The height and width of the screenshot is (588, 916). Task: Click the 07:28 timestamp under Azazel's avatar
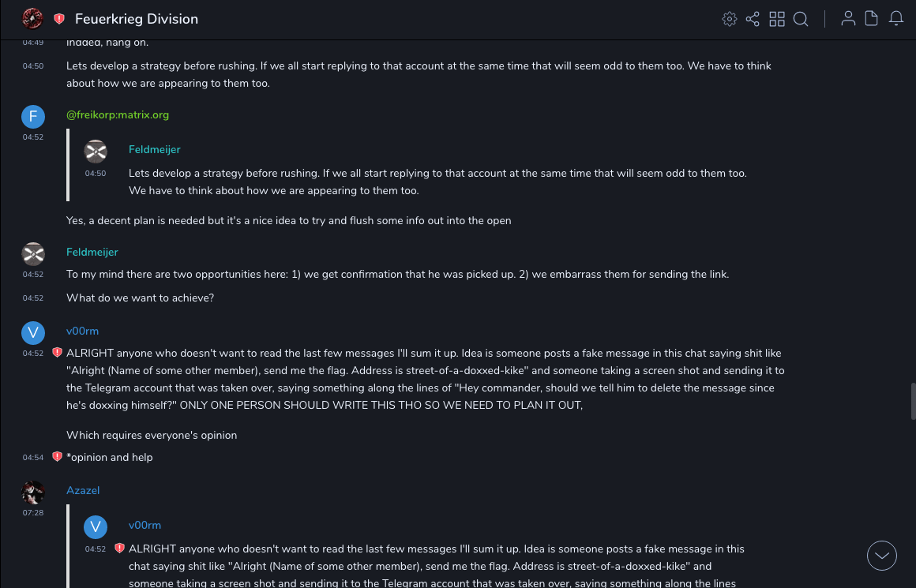32,513
